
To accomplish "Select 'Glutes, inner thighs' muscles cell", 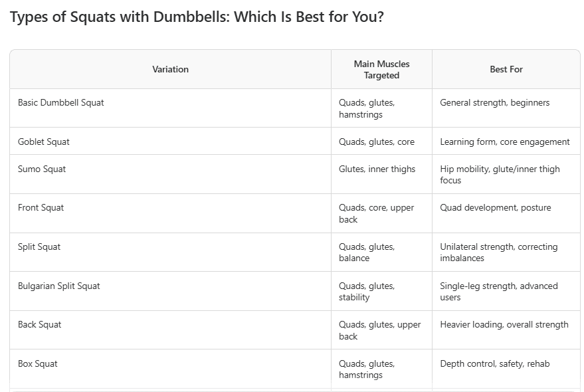I will [377, 169].
